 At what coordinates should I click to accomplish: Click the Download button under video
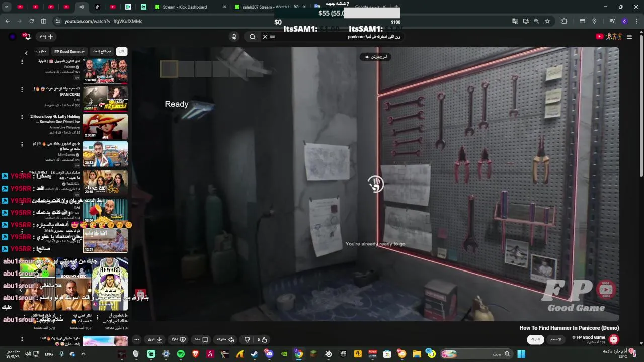(155, 339)
